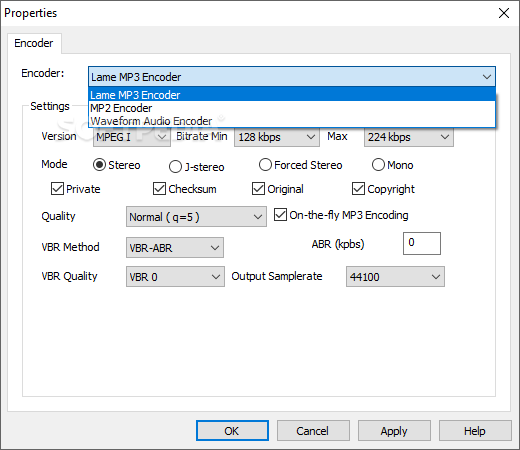The width and height of the screenshot is (520, 450).
Task: Focus the ABR (kpbs) input field
Action: pyautogui.click(x=422, y=243)
